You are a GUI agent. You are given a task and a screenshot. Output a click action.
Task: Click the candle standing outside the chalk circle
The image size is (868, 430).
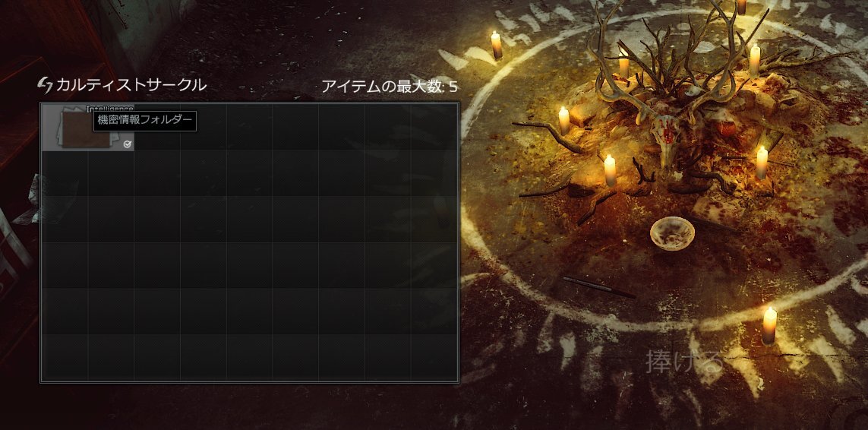click(x=496, y=44)
